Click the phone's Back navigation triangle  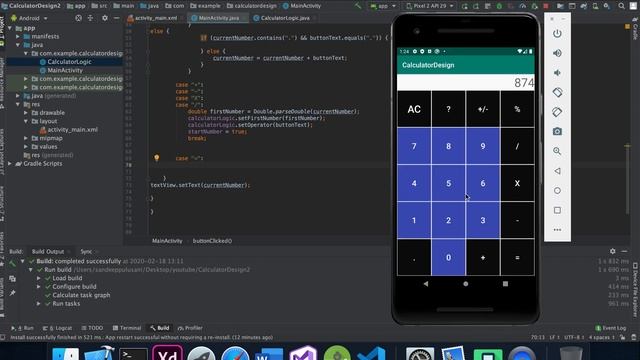point(426,284)
